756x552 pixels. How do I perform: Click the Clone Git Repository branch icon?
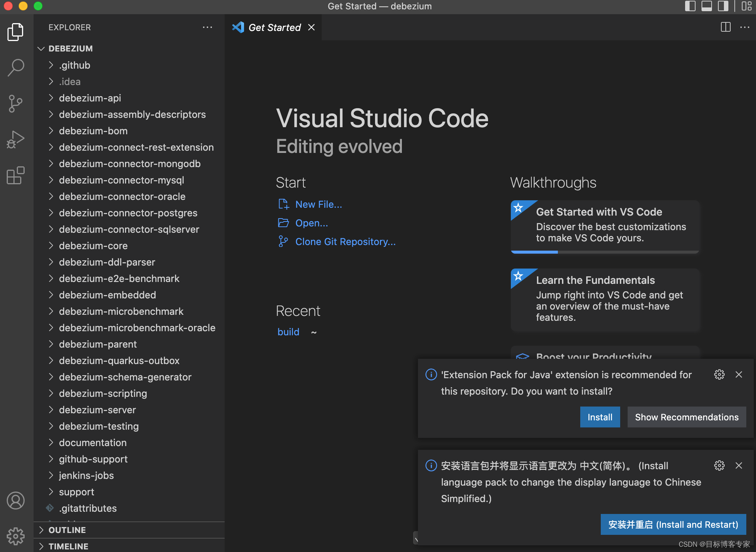[283, 241]
